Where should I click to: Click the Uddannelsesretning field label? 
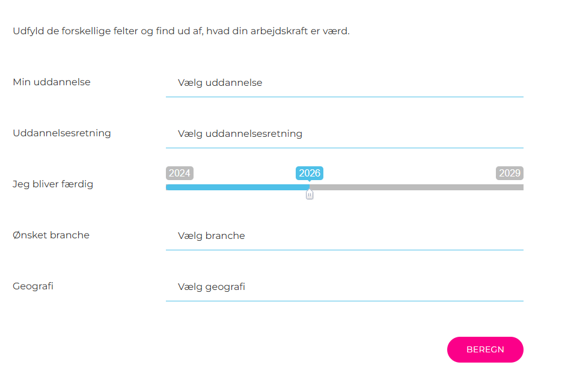(61, 133)
